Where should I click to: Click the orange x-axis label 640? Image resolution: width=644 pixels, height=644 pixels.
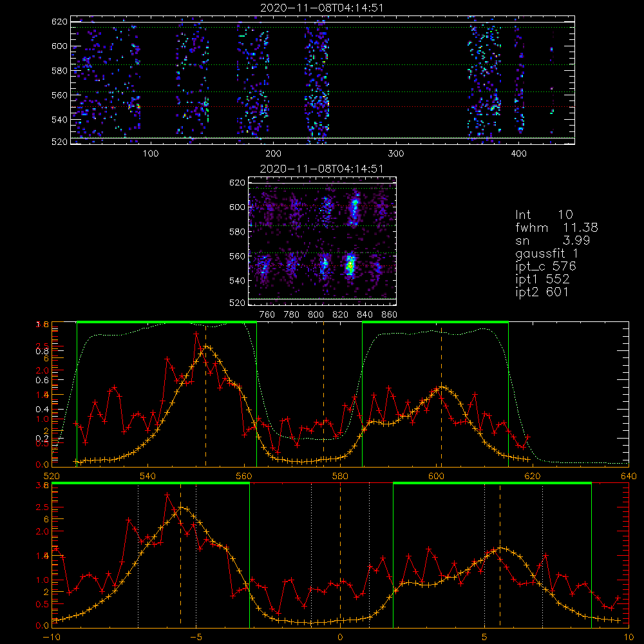click(x=629, y=477)
